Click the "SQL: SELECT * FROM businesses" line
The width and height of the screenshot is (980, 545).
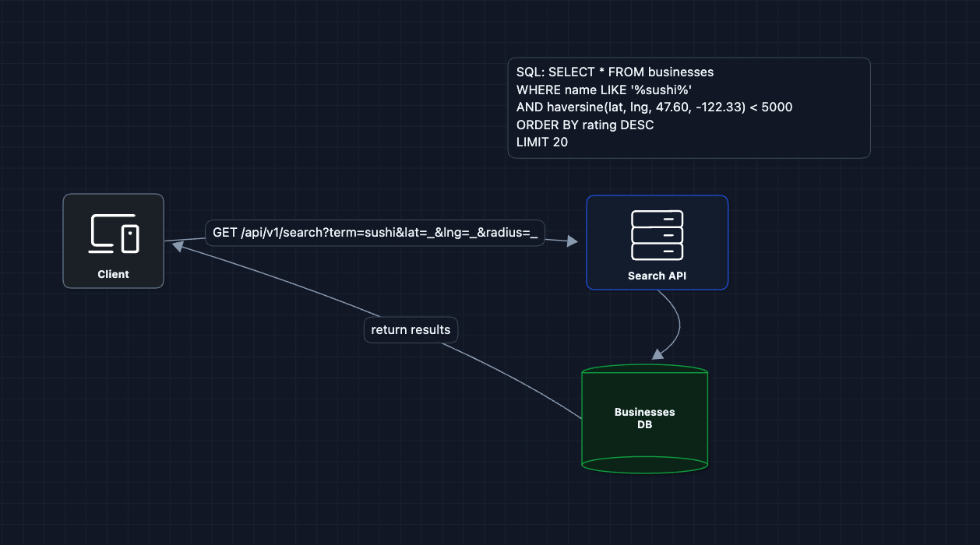[x=615, y=72]
